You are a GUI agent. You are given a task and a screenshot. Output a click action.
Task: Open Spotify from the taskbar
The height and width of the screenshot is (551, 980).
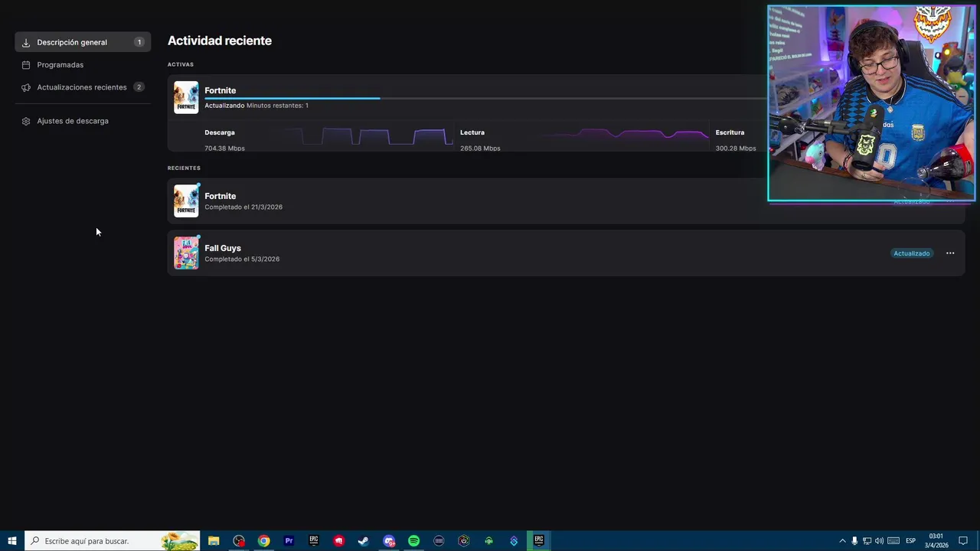point(413,541)
